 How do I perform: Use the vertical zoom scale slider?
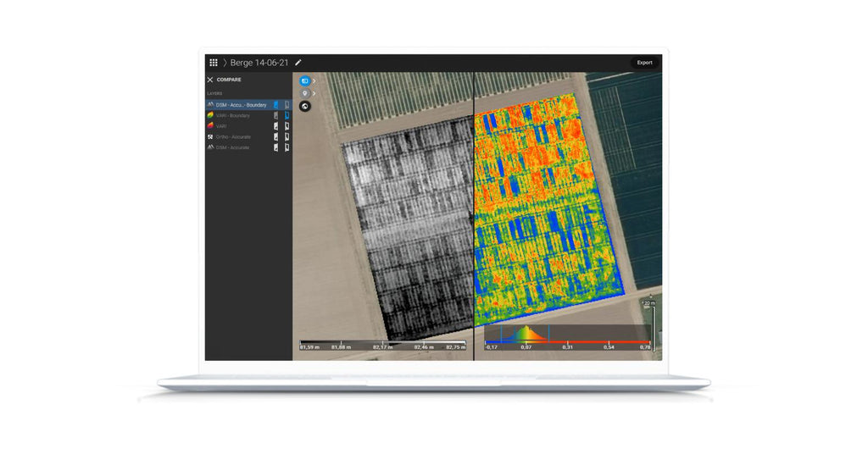(x=654, y=328)
